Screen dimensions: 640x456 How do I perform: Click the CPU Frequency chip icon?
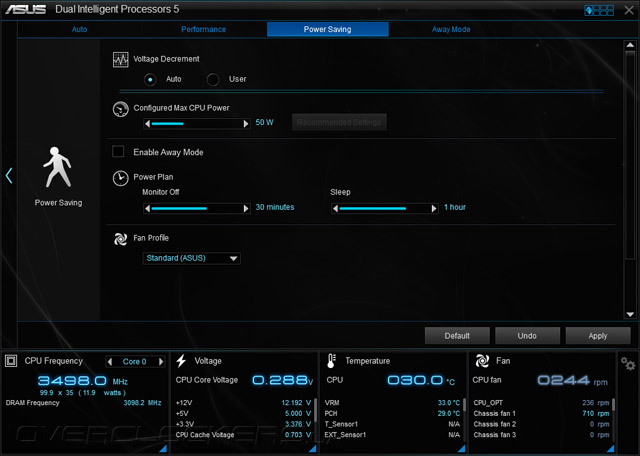(x=11, y=361)
